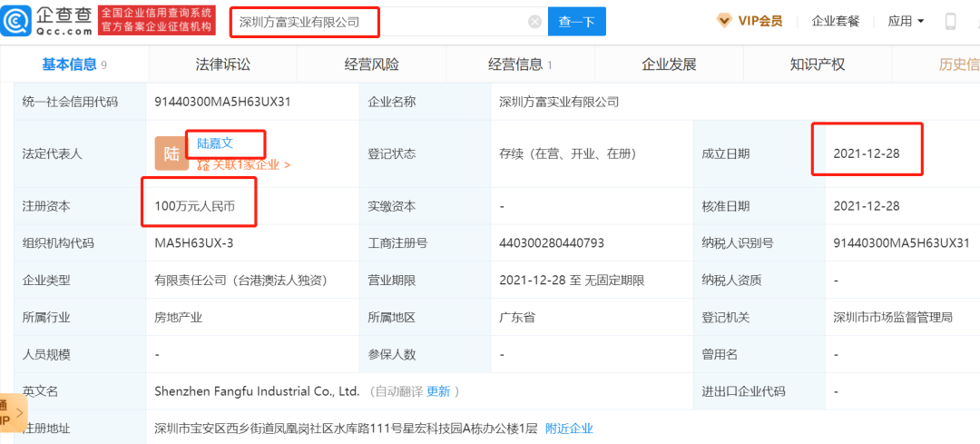
Task: Click the mobile phone icon in the header
Action: pyautogui.click(x=951, y=21)
